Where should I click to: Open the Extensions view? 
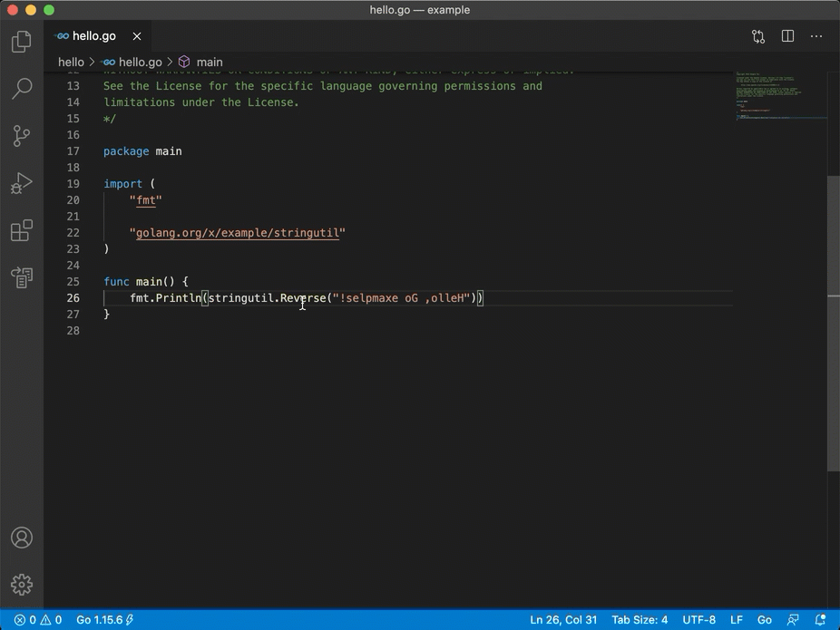pyautogui.click(x=22, y=230)
